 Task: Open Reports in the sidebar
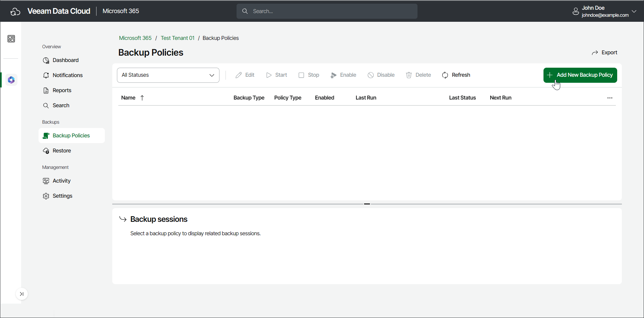click(72, 90)
